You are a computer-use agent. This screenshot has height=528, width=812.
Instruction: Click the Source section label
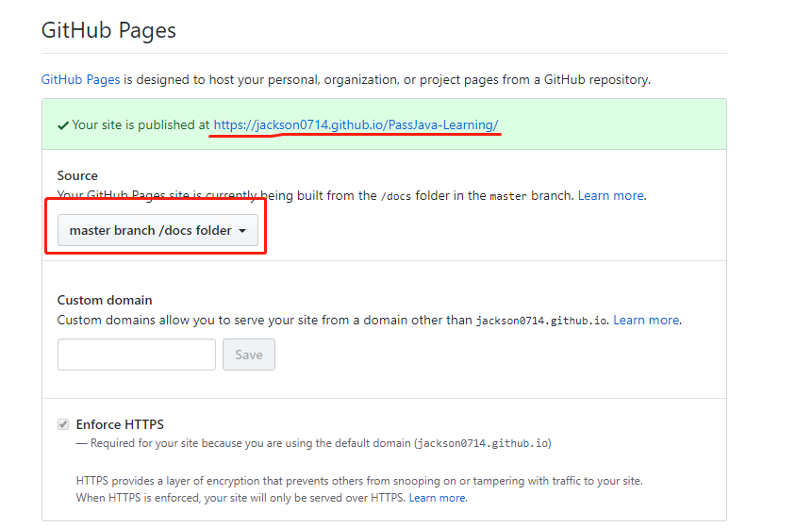(77, 175)
